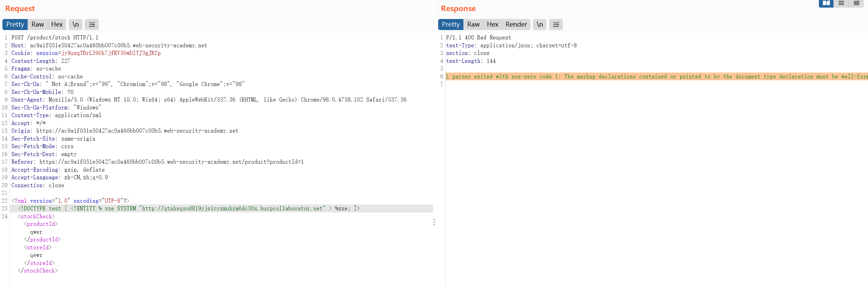
Task: Click the opening storeId tag
Action: pos(38,248)
